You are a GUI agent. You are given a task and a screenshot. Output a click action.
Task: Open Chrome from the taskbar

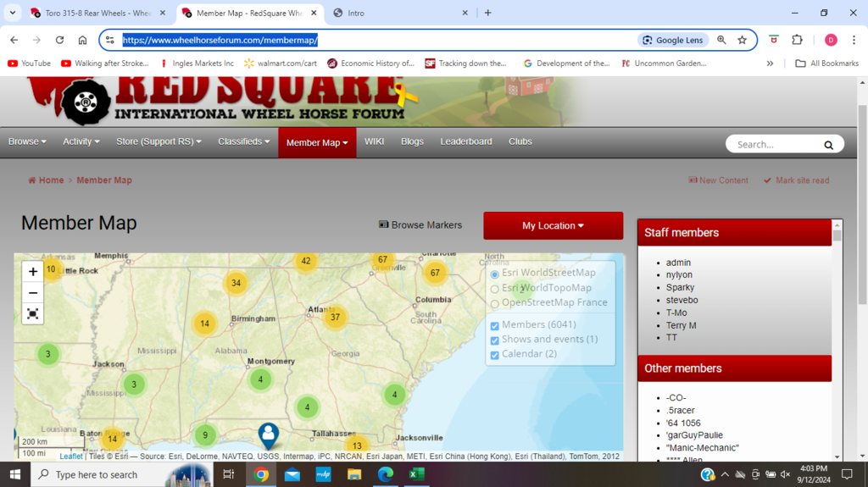tap(261, 474)
